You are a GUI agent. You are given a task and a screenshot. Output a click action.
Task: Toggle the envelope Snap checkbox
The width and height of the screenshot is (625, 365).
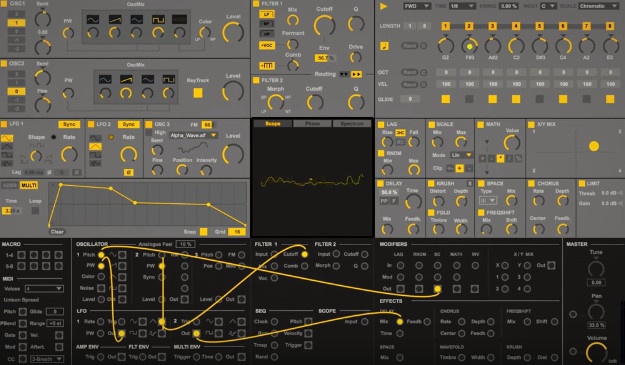203,232
